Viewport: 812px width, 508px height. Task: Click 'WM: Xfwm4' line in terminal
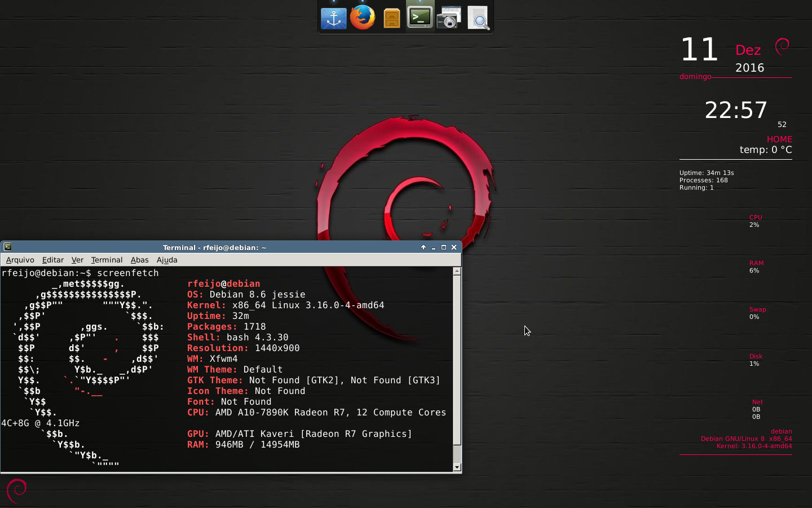coord(213,358)
